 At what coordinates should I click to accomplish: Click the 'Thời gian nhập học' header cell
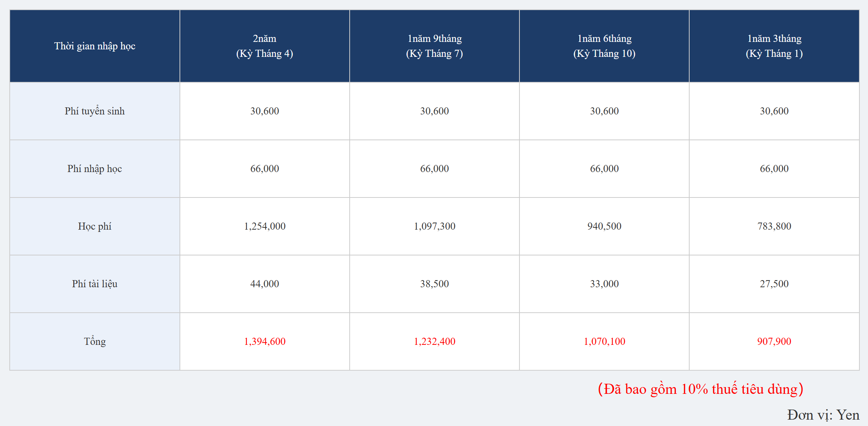(x=95, y=46)
